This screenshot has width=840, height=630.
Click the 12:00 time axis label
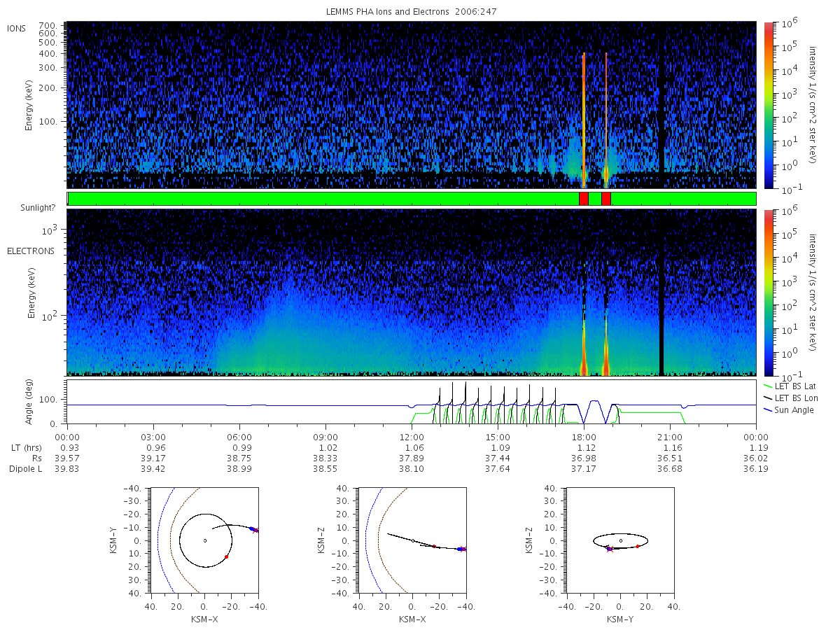[412, 436]
